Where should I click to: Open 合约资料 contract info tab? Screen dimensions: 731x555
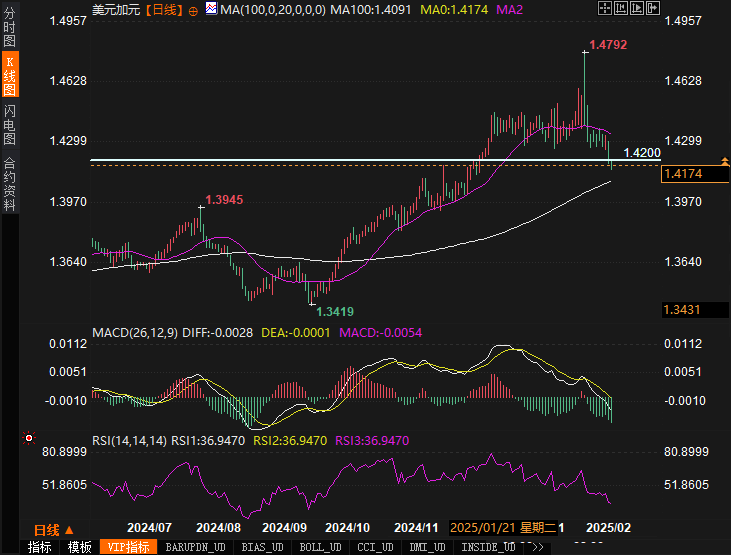tap(10, 184)
